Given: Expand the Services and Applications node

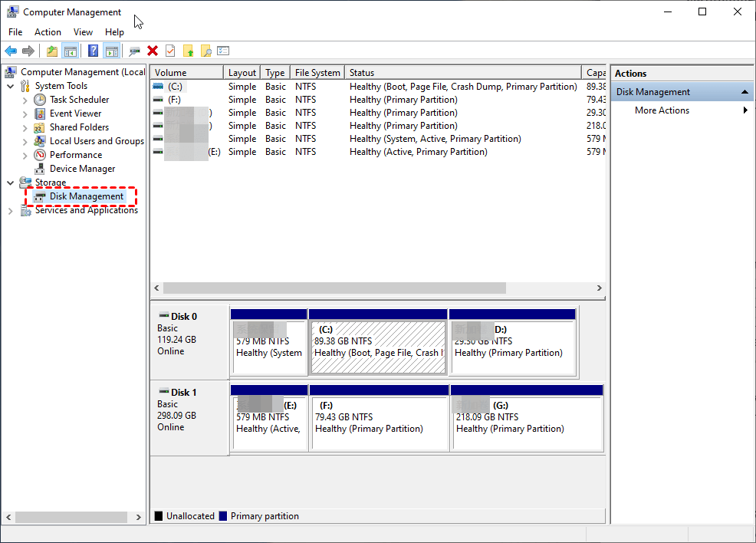Looking at the screenshot, I should click(x=11, y=211).
